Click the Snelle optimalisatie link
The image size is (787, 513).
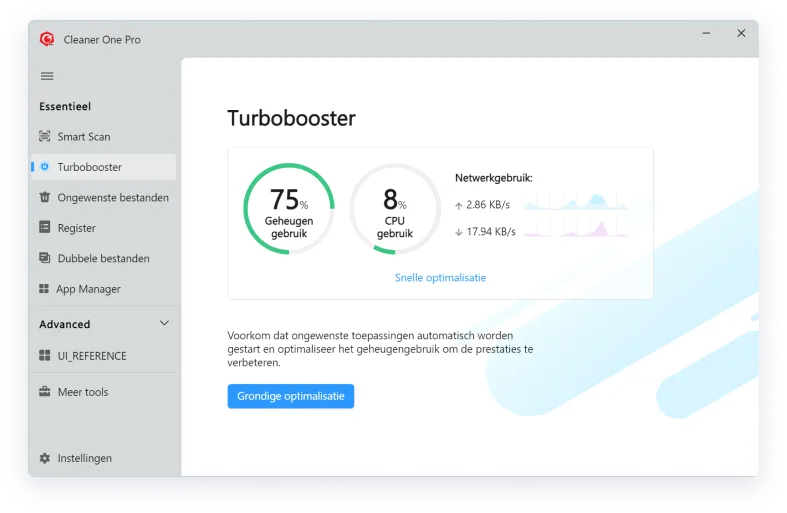440,278
